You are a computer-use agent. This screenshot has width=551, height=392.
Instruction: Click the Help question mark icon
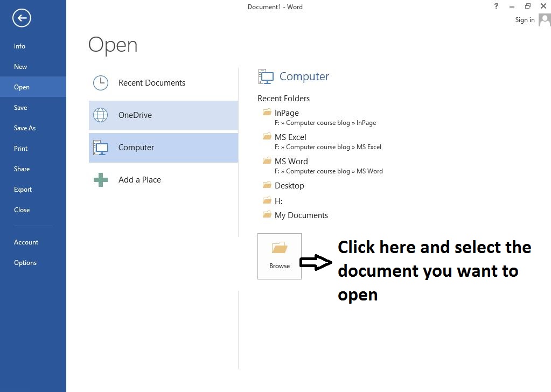[496, 6]
